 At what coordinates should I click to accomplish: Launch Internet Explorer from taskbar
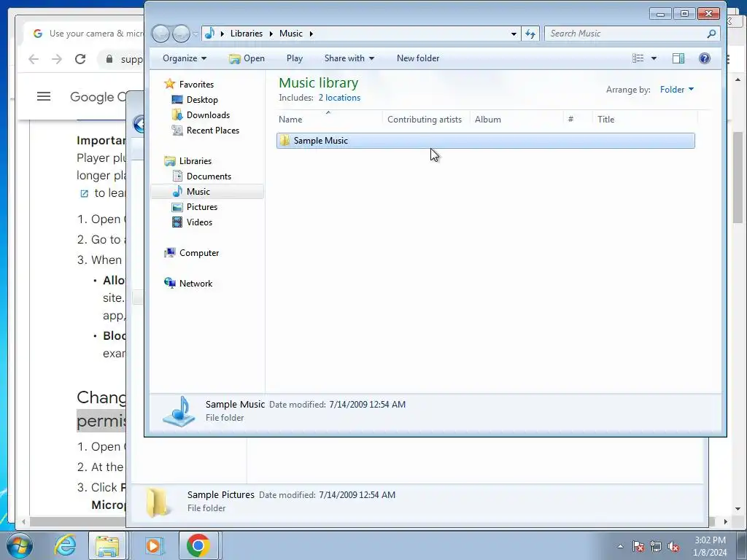click(65, 545)
